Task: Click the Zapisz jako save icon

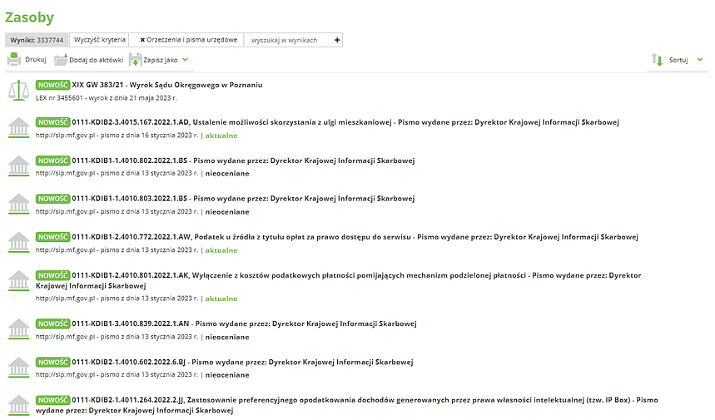Action: [135, 60]
